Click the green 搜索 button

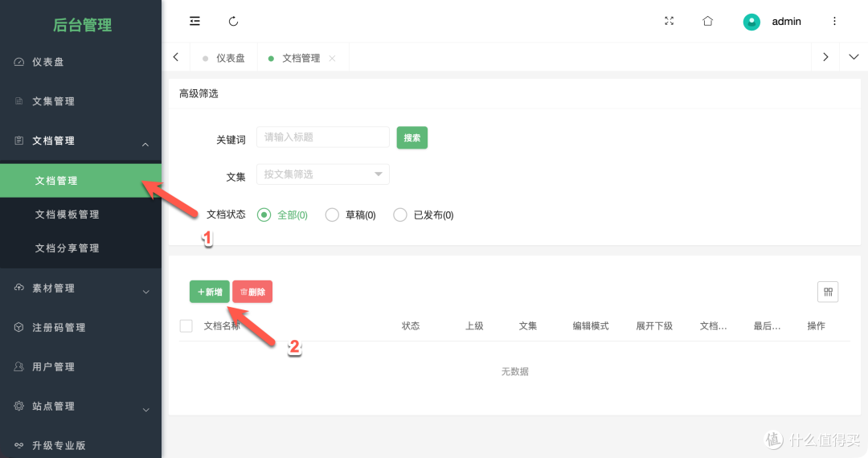[411, 137]
